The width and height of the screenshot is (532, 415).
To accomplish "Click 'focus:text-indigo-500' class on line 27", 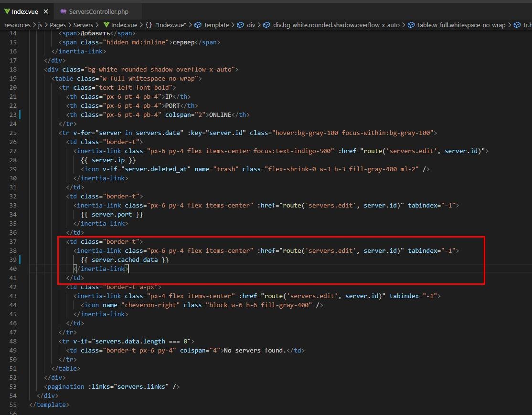I will (292, 151).
